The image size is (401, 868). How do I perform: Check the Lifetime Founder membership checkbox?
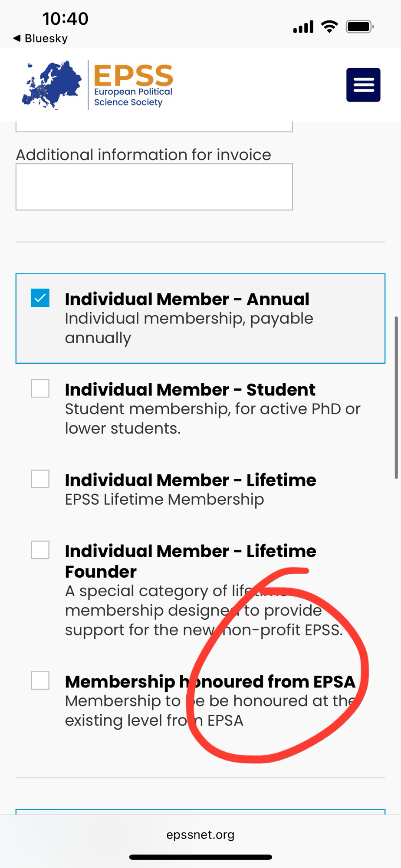click(x=40, y=550)
